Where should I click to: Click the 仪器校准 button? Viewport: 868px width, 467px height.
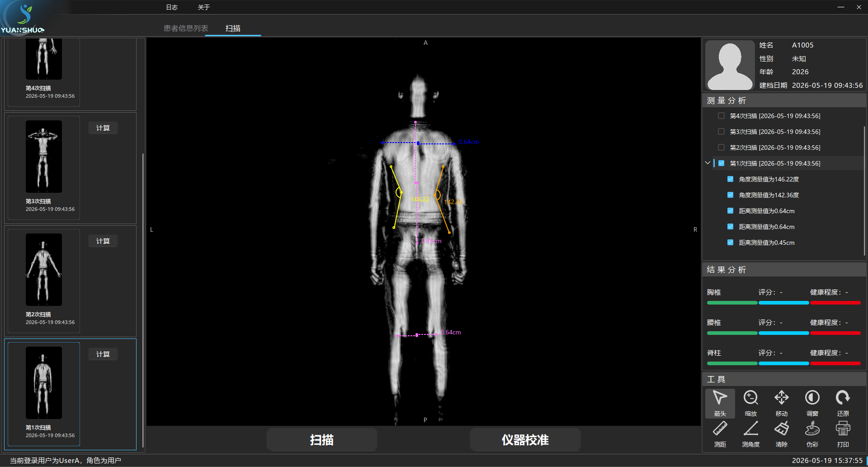[x=525, y=440]
